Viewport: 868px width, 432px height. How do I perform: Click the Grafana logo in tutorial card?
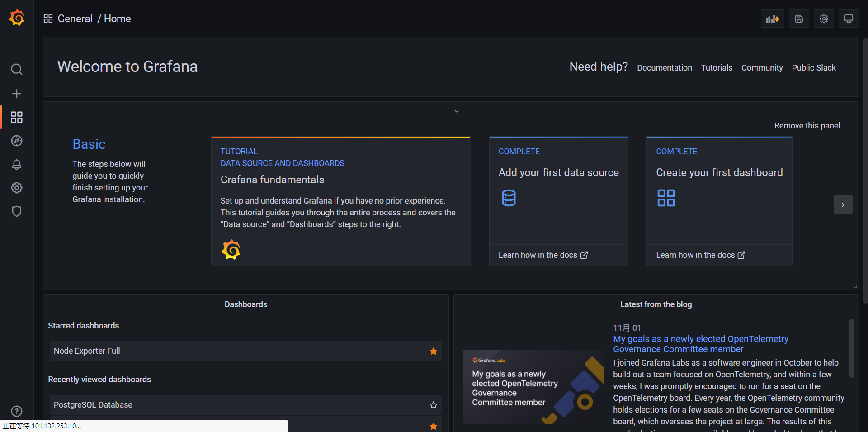(x=231, y=250)
